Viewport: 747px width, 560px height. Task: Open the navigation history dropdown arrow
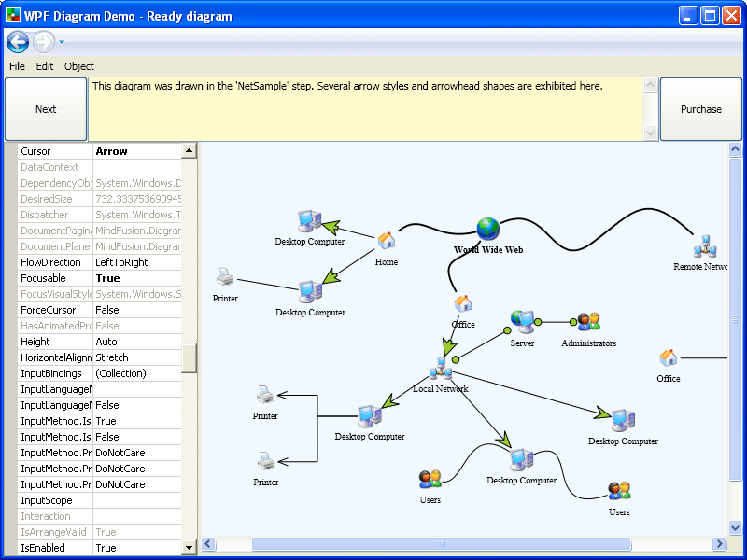pyautogui.click(x=62, y=42)
